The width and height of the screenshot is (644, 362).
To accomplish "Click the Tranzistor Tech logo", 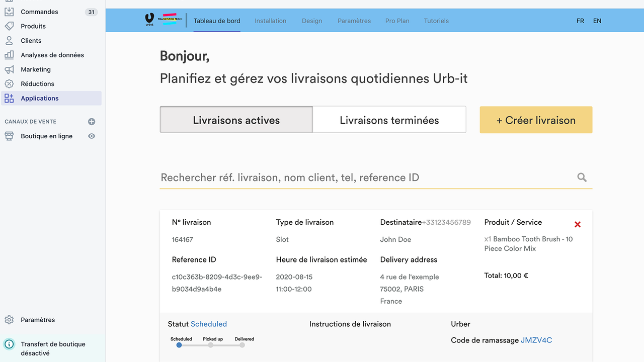I will [x=170, y=19].
